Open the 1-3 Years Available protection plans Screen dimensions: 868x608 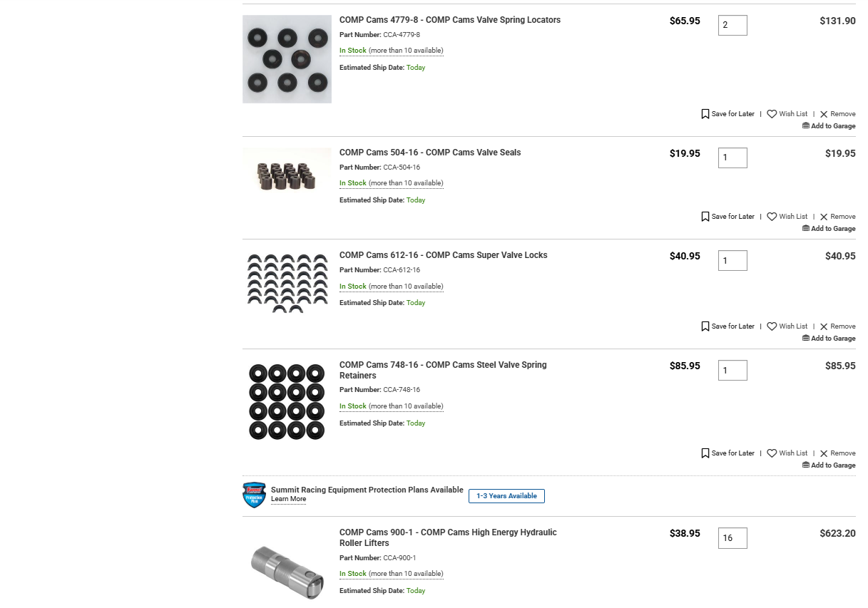[506, 496]
